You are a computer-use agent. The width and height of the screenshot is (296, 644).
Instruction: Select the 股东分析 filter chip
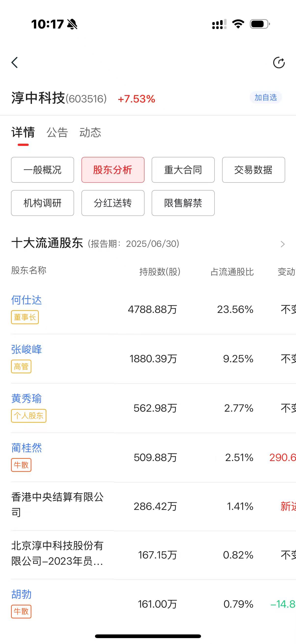tap(113, 170)
